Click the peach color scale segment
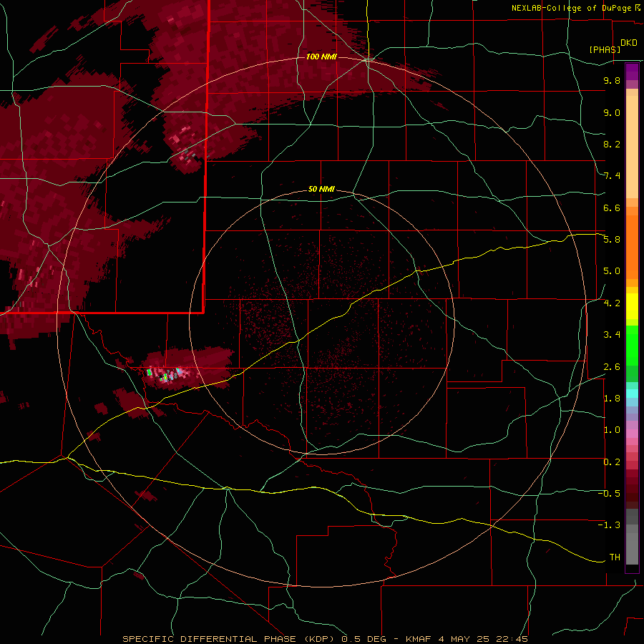The width and height of the screenshot is (644, 644). [632, 148]
